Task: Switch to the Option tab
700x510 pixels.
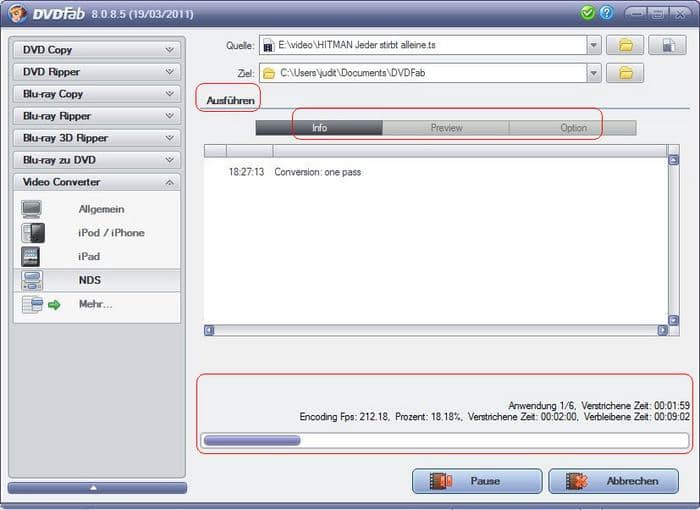Action: click(573, 128)
